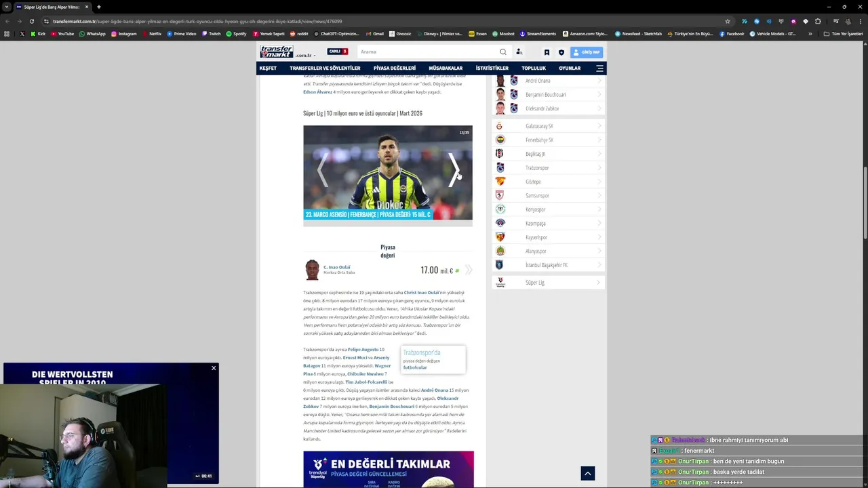The width and height of the screenshot is (868, 488).
Task: Open the Transfermarkt logo home link
Action: click(x=277, y=52)
